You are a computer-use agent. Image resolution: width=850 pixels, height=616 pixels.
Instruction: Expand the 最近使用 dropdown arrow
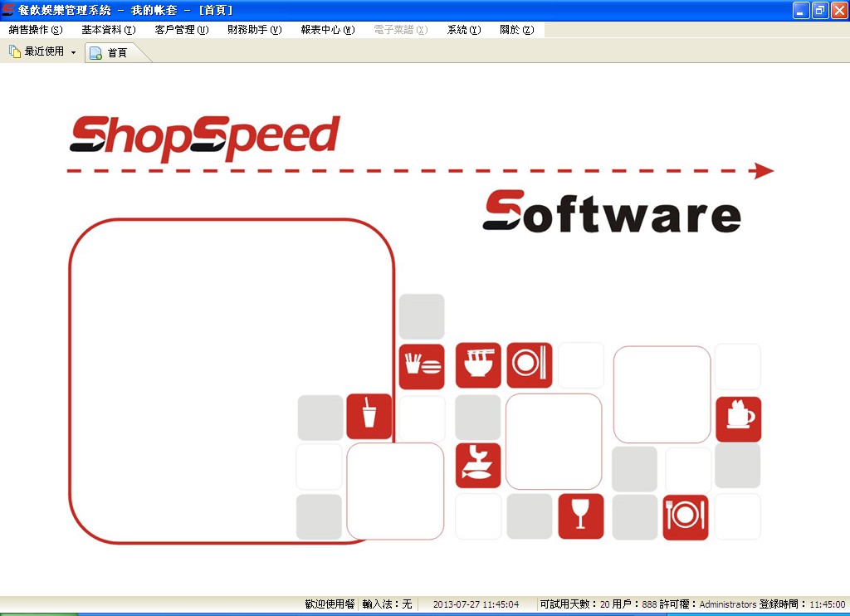tap(73, 52)
